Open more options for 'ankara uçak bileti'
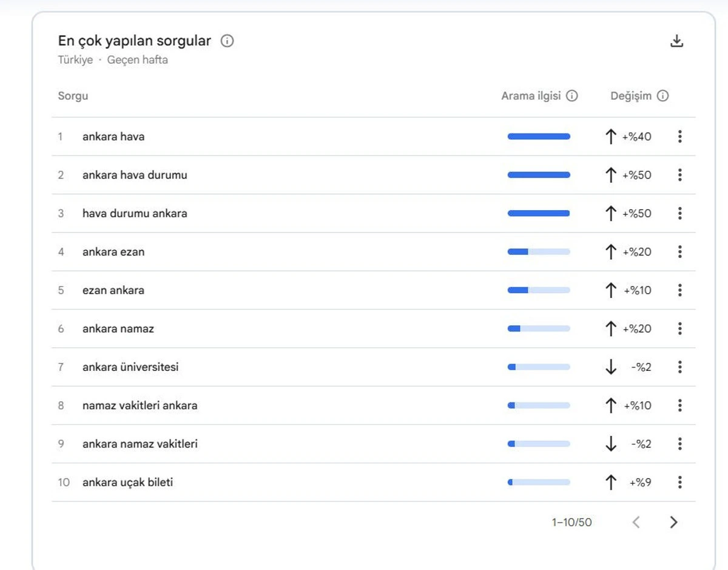Image resolution: width=728 pixels, height=570 pixels. coord(679,482)
